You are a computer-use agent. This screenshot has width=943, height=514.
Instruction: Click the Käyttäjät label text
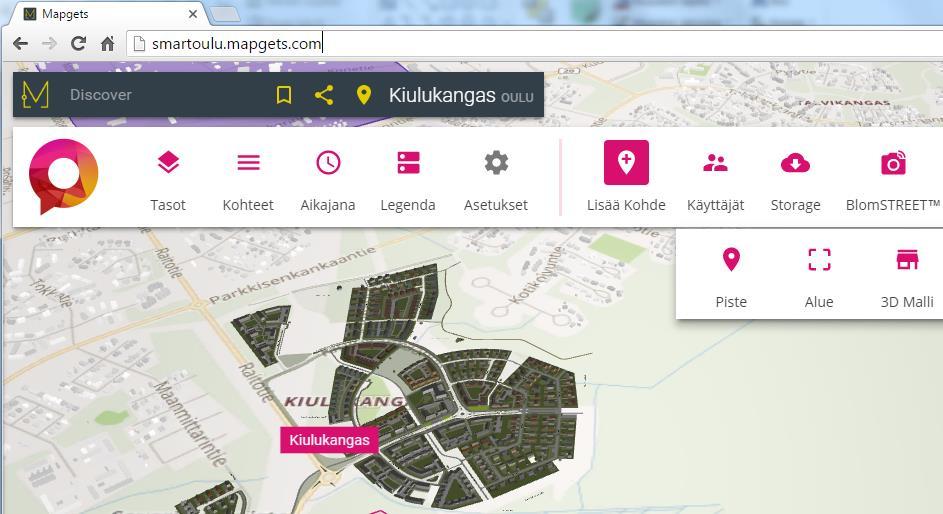716,205
